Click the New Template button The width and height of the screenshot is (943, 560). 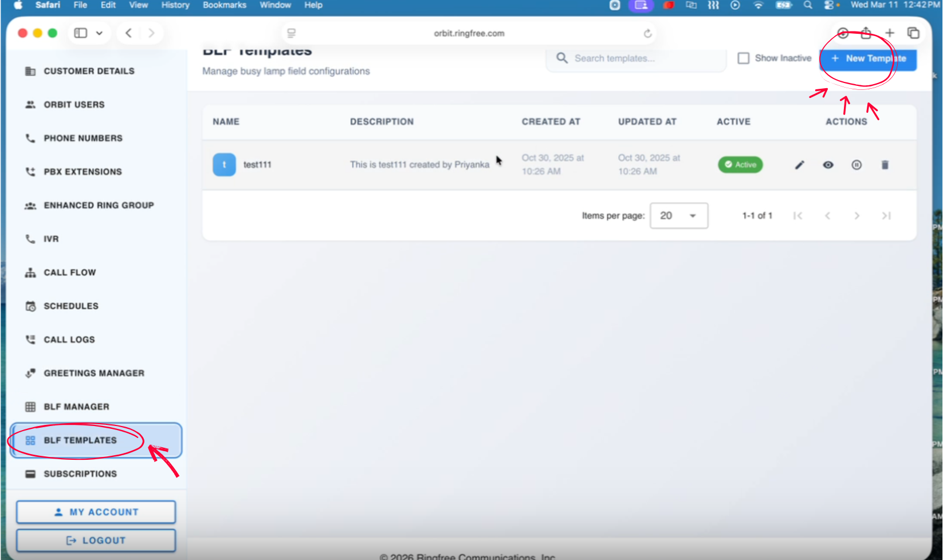869,58
